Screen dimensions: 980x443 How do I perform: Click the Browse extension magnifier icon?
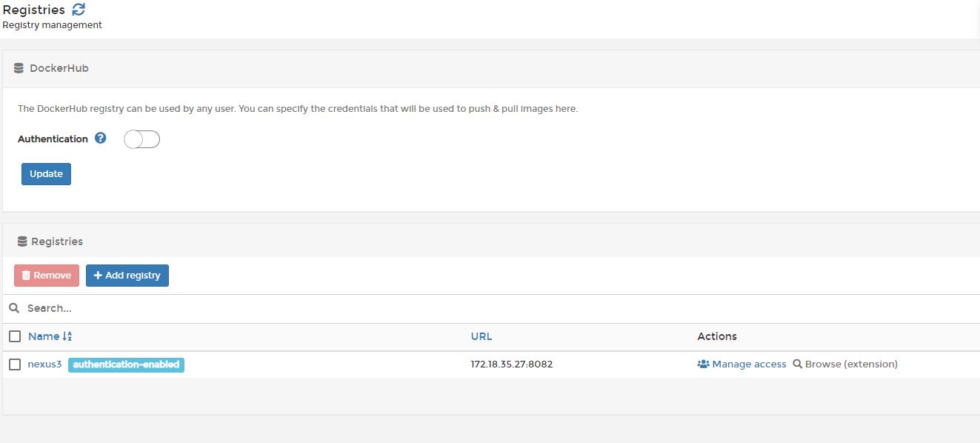click(798, 364)
